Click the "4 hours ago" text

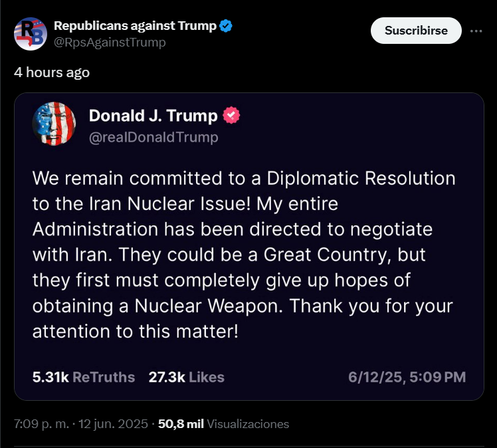(52, 72)
